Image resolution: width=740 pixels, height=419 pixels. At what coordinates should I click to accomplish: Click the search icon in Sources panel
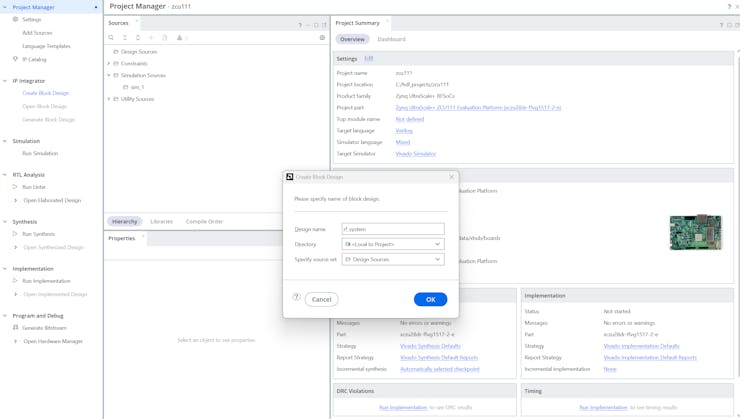(111, 38)
